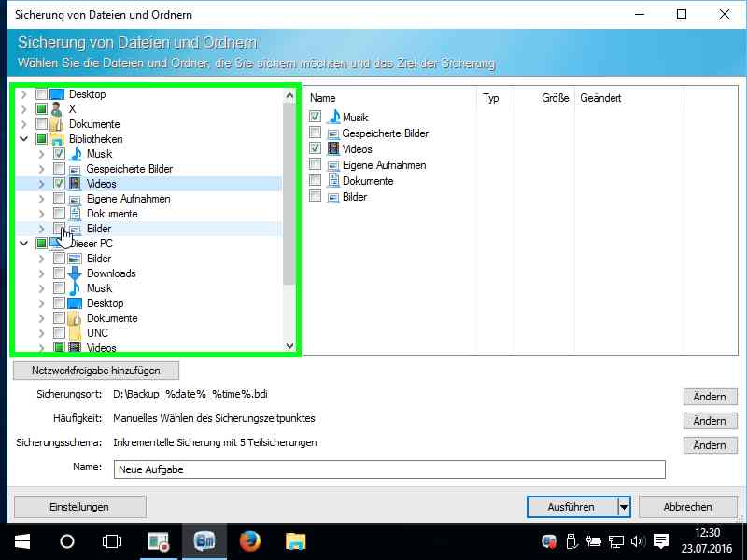Screen dimensions: 747x560
Task: Check Downloads checkbox under Dieser PC
Action: (59, 273)
